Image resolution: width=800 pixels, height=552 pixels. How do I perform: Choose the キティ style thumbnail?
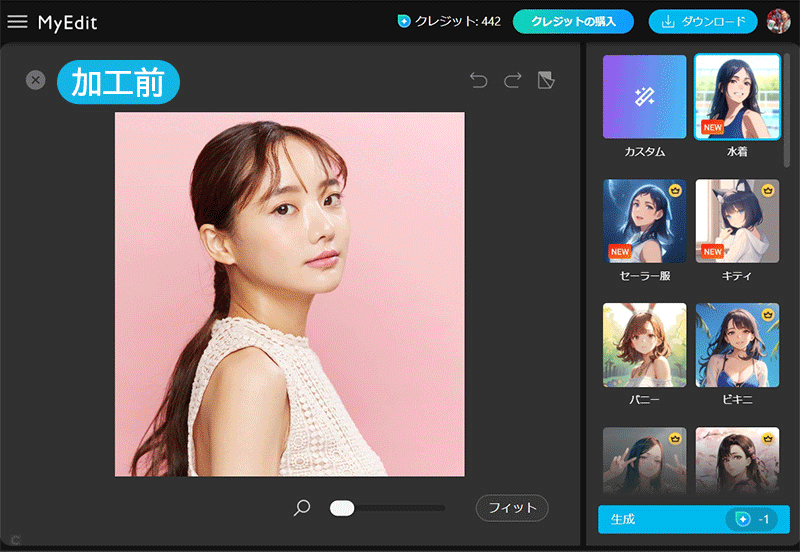click(737, 221)
